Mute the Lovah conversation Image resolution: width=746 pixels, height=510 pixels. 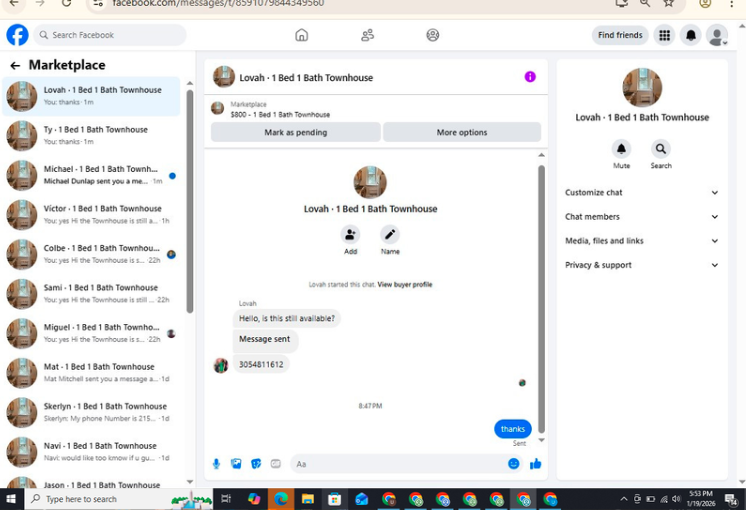pyautogui.click(x=621, y=149)
